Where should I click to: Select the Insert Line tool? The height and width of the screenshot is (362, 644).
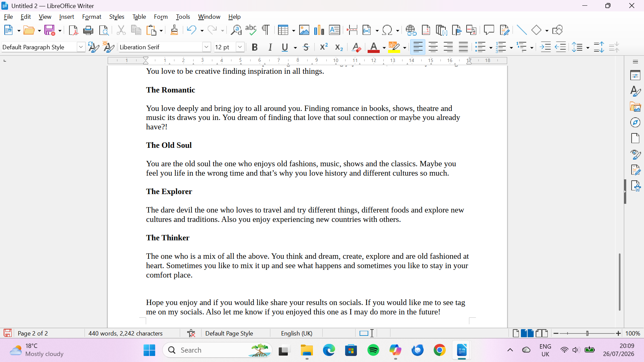coord(522,30)
